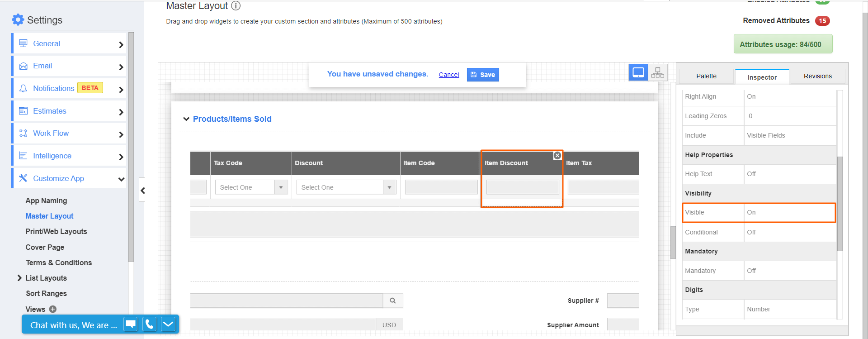Viewport: 868px width, 339px height.
Task: Add a new view with plus icon
Action: tap(53, 309)
